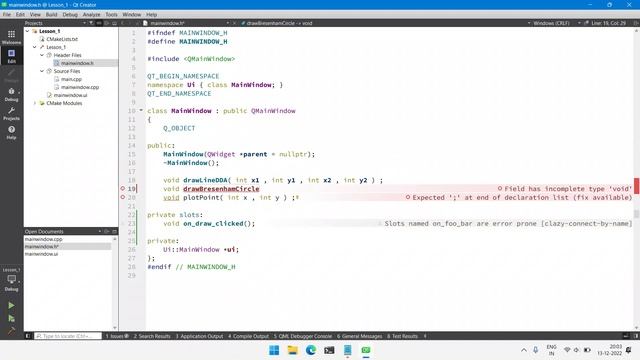Close the mainwindow.h document in editor toolbar
This screenshot has width=640, height=360.
coord(234,23)
